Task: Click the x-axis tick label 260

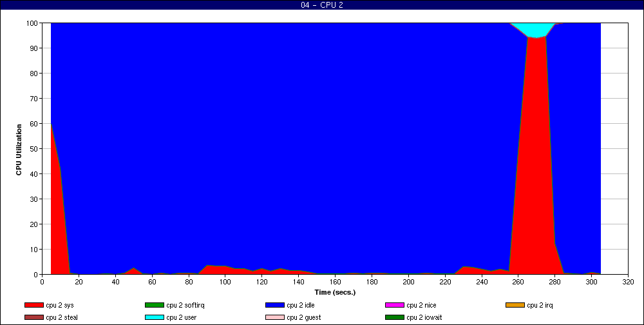Action: (518, 282)
